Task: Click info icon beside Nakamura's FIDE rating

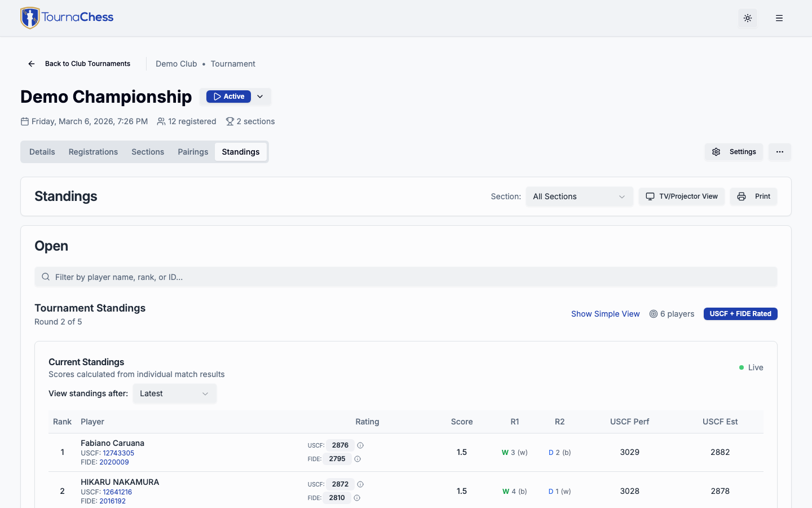Action: coord(357,498)
